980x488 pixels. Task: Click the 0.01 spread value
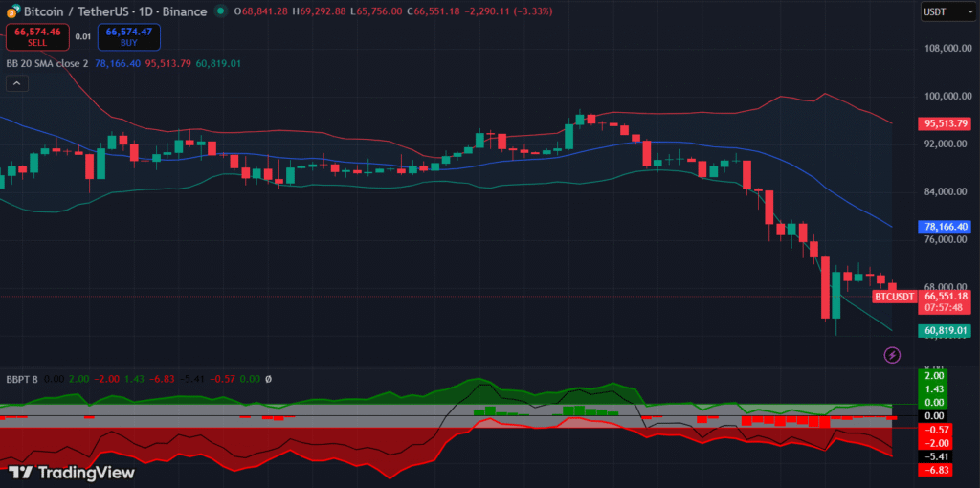[83, 37]
